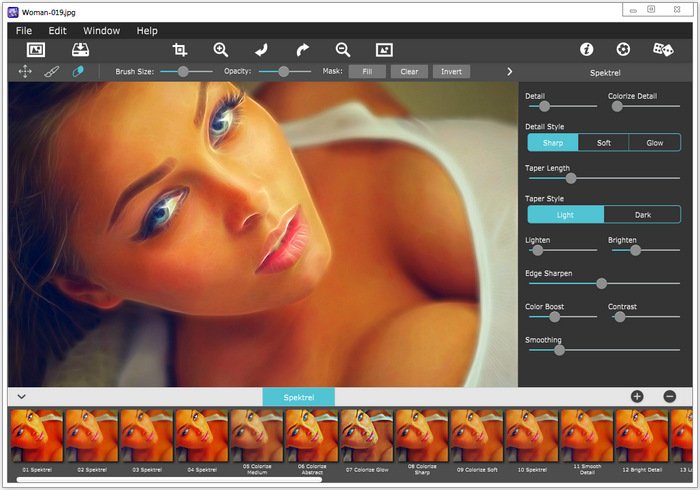Open the info icon

click(x=587, y=49)
